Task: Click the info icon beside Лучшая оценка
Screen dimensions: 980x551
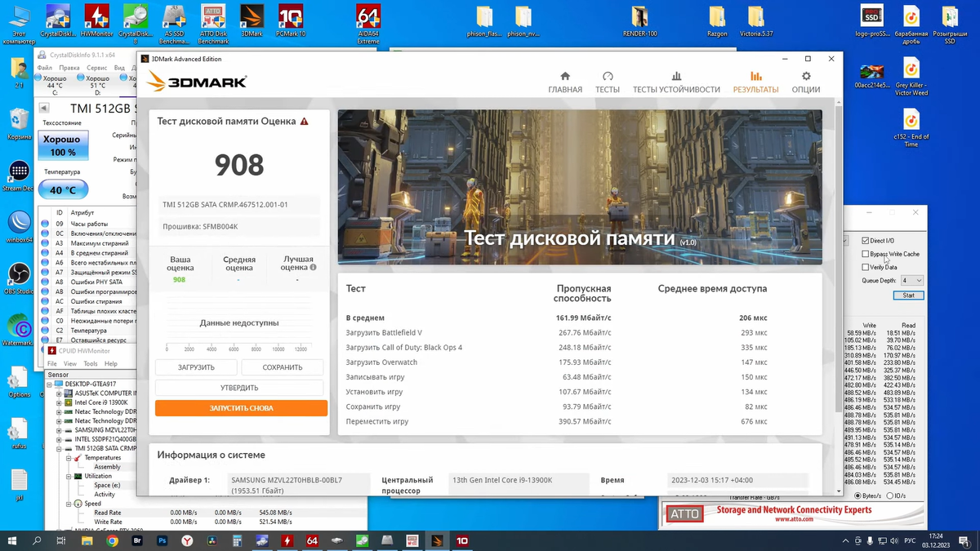Action: (313, 267)
